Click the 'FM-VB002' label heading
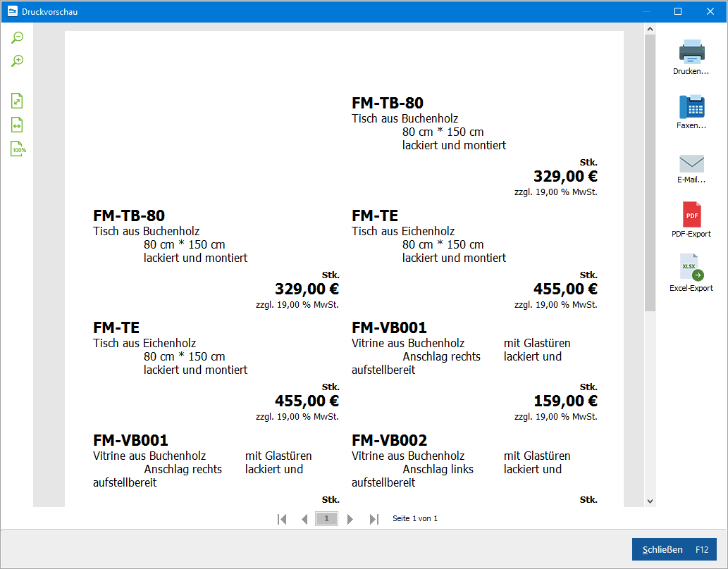The image size is (728, 569). click(x=389, y=440)
